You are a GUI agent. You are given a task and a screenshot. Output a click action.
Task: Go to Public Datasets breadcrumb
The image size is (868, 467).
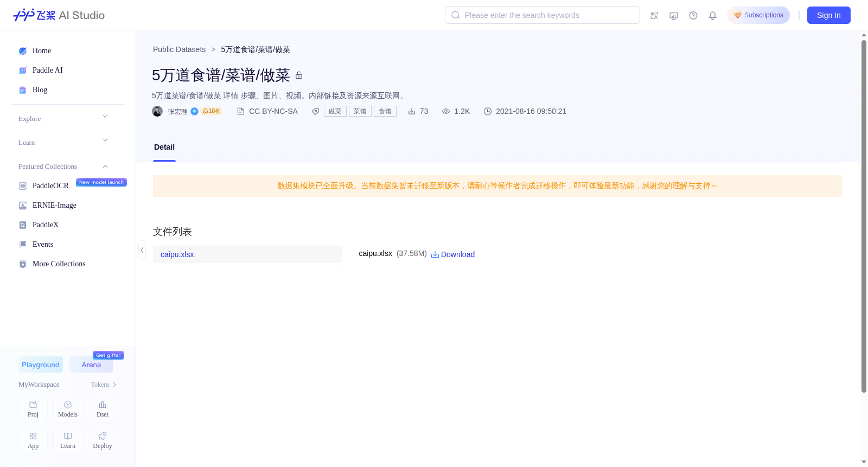tap(180, 49)
